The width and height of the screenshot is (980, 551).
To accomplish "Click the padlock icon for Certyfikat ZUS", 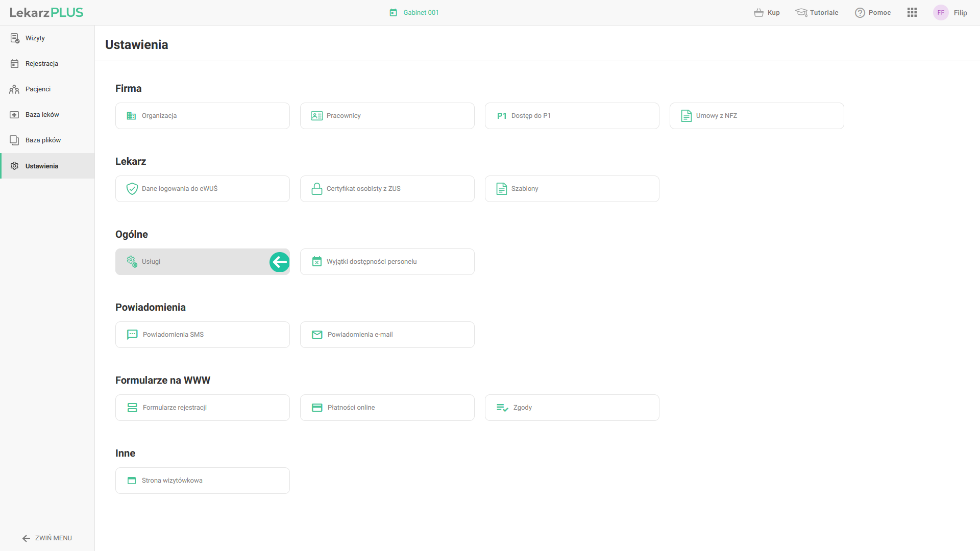I will pyautogui.click(x=316, y=189).
